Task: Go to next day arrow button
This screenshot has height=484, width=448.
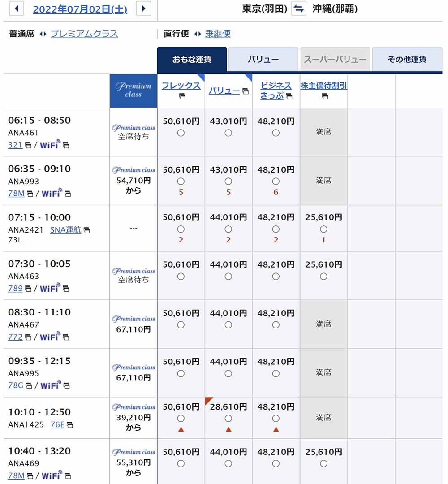Action: [143, 9]
